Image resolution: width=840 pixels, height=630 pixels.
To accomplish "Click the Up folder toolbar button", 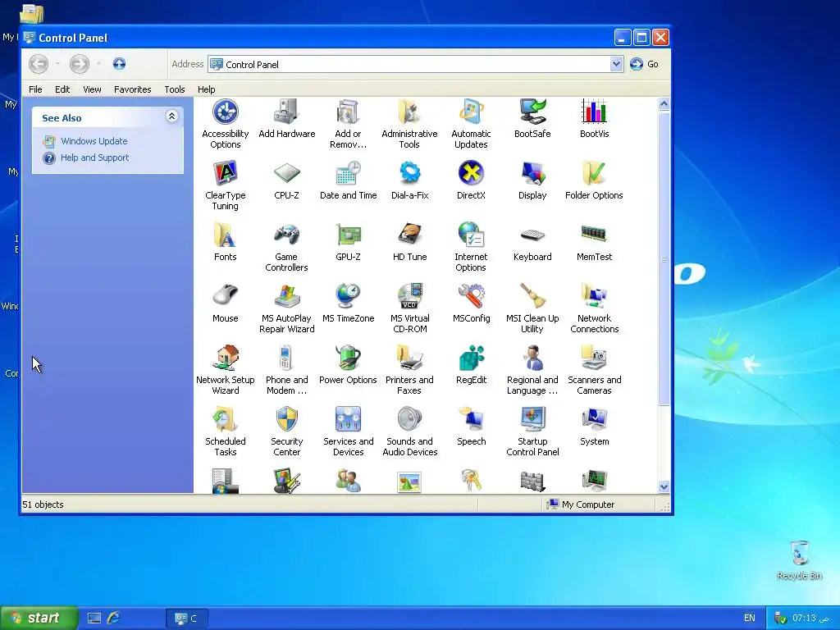I will point(119,64).
